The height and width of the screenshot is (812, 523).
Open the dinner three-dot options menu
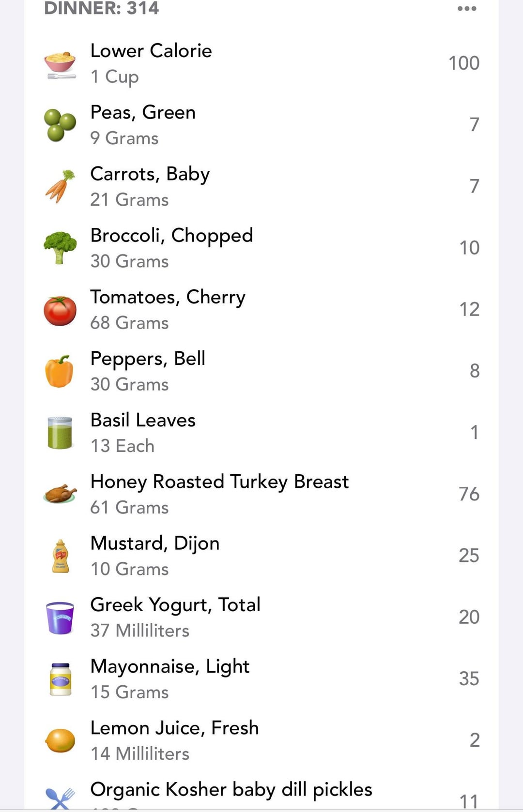coord(467,9)
